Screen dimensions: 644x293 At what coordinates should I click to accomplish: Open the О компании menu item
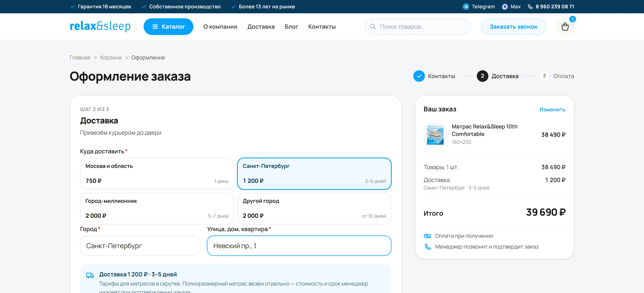coord(220,27)
